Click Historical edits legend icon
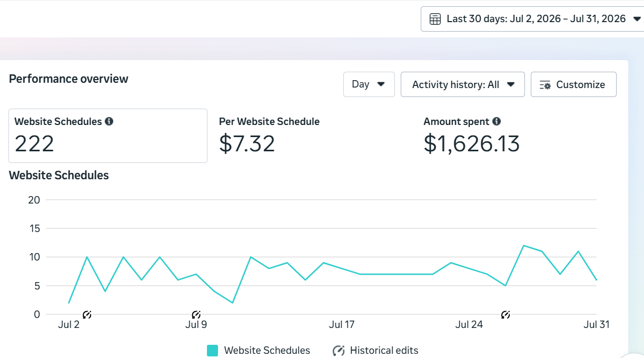Image resolution: width=644 pixels, height=358 pixels. pos(339,351)
